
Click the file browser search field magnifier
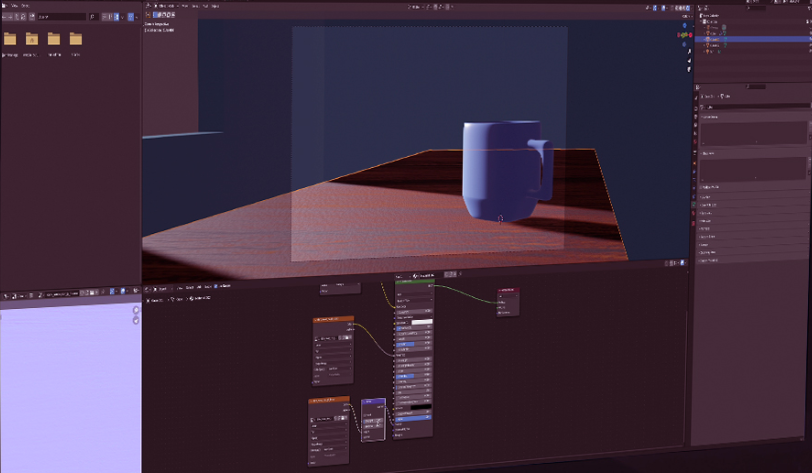pos(93,17)
